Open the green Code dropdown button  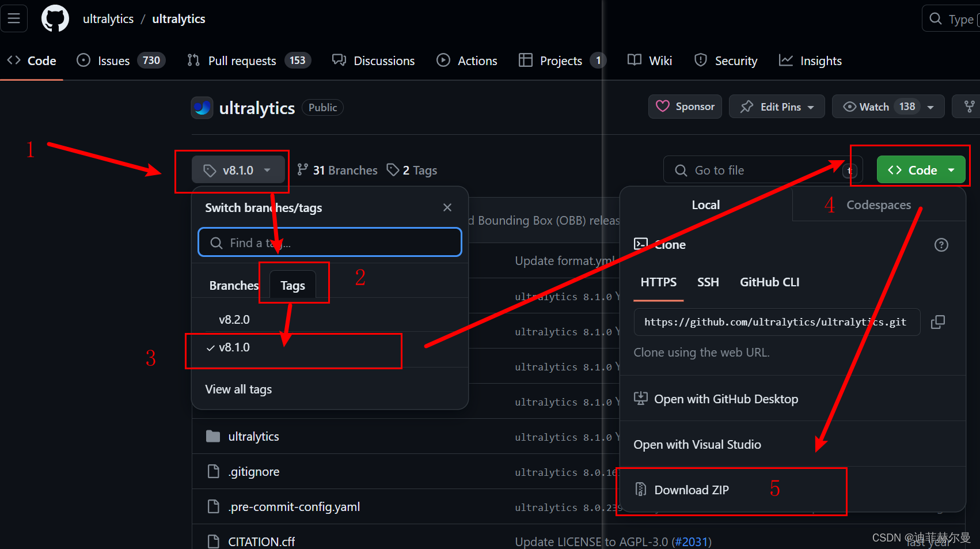tap(921, 170)
